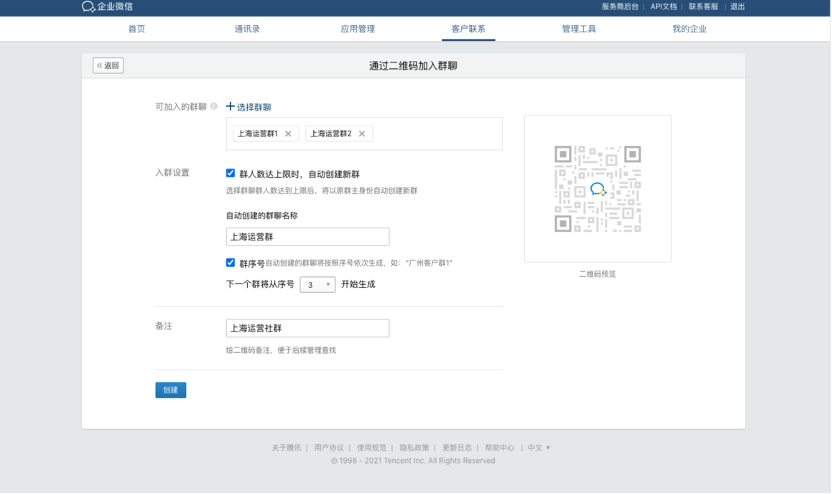The image size is (832, 494).
Task: Toggle the 群序号 checkbox
Action: [x=230, y=263]
